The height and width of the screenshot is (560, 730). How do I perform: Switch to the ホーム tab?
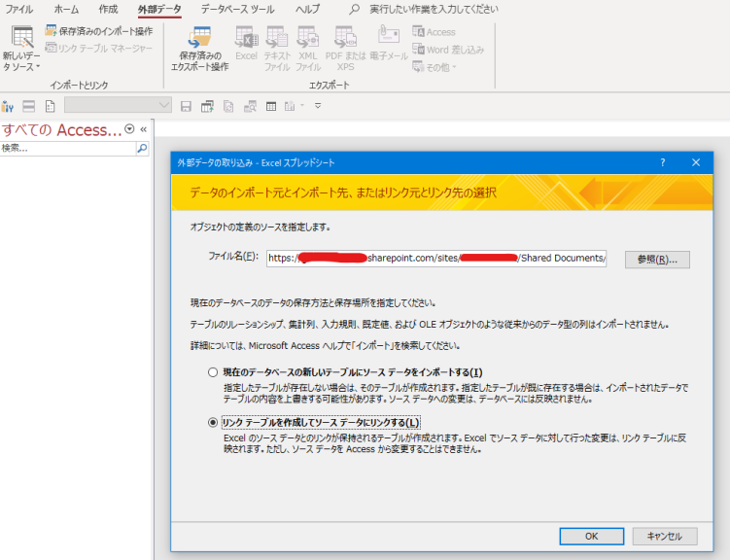click(x=66, y=9)
